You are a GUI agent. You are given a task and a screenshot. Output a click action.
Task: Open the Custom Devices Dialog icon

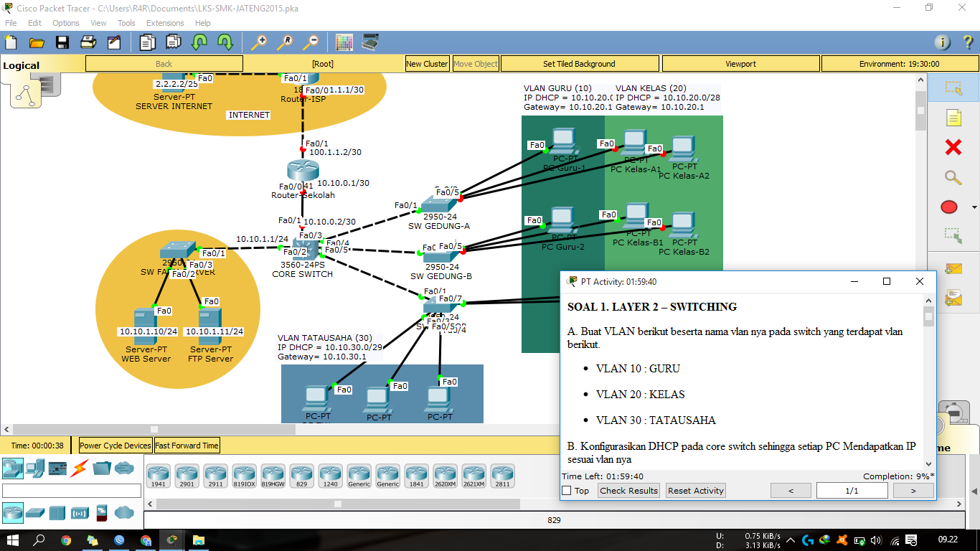pyautogui.click(x=370, y=42)
